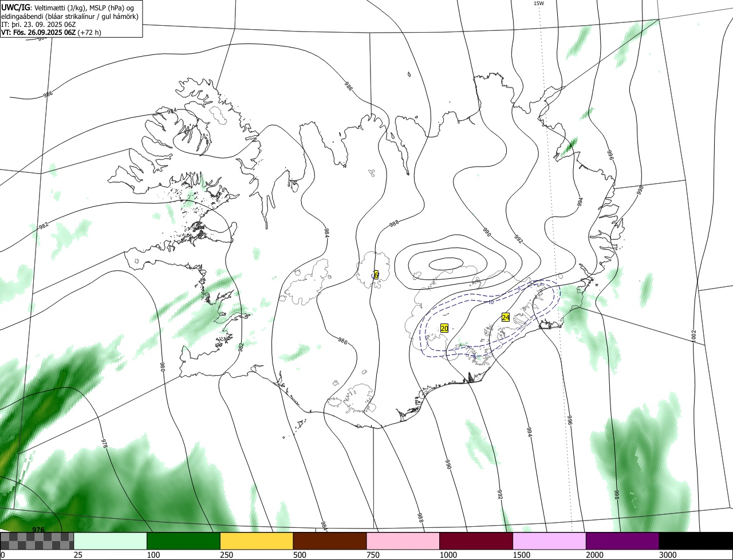Select the deep purple 2000–3000 legend swatch
Screen dimensions: 733x560
(622, 541)
